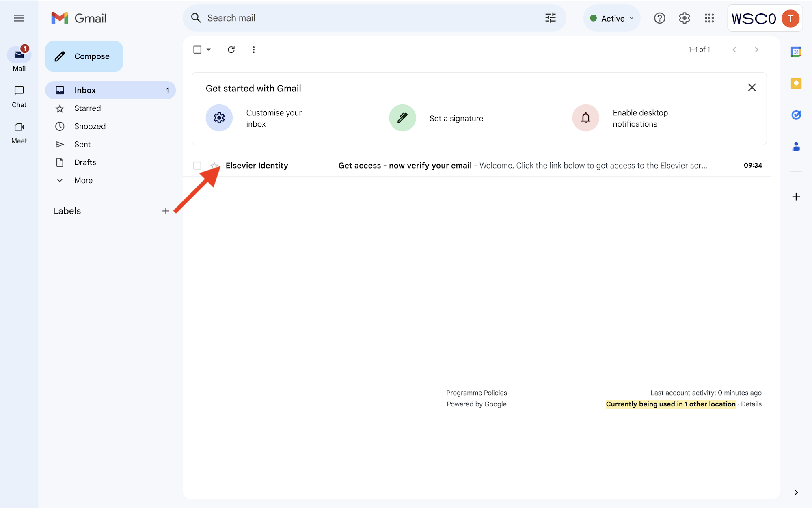Click the Compose button
Screen dimensions: 812x508
(x=84, y=56)
